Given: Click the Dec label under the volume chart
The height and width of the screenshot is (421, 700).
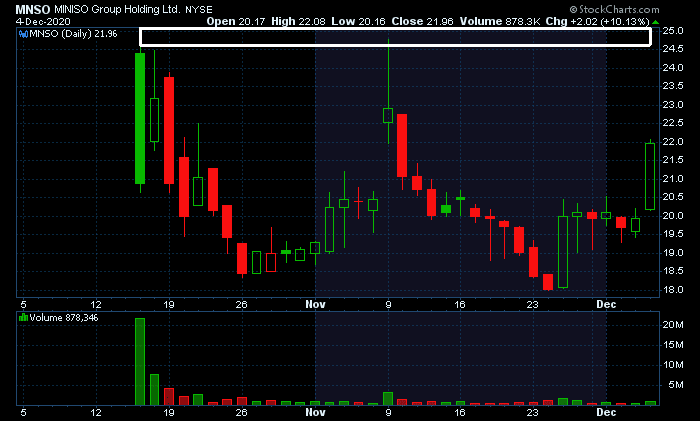Looking at the screenshot, I should click(606, 412).
